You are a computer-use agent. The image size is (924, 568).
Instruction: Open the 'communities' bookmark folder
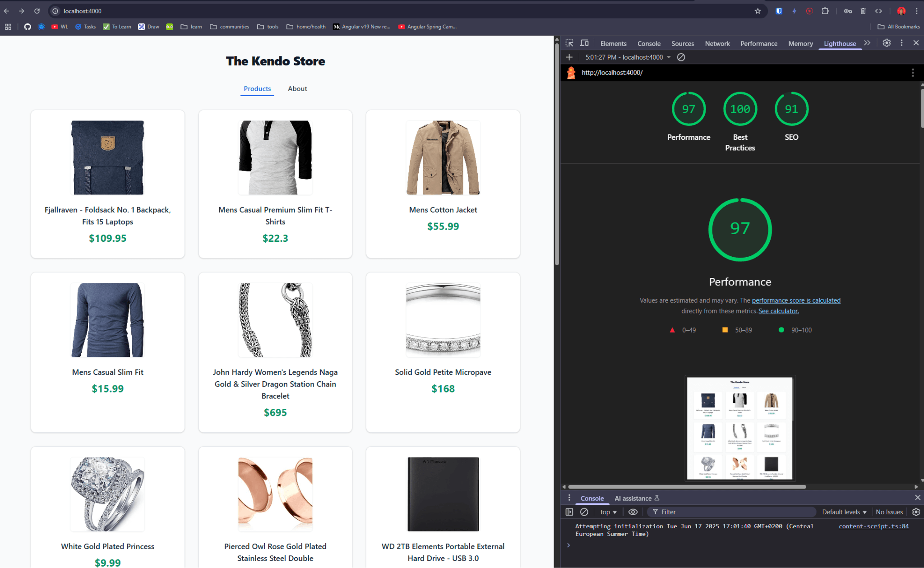pyautogui.click(x=230, y=27)
